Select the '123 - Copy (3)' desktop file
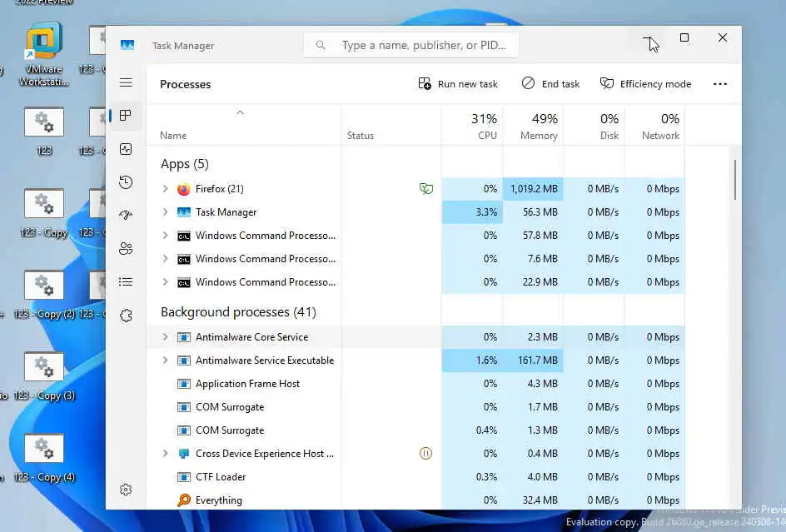The width and height of the screenshot is (786, 532). [44, 376]
